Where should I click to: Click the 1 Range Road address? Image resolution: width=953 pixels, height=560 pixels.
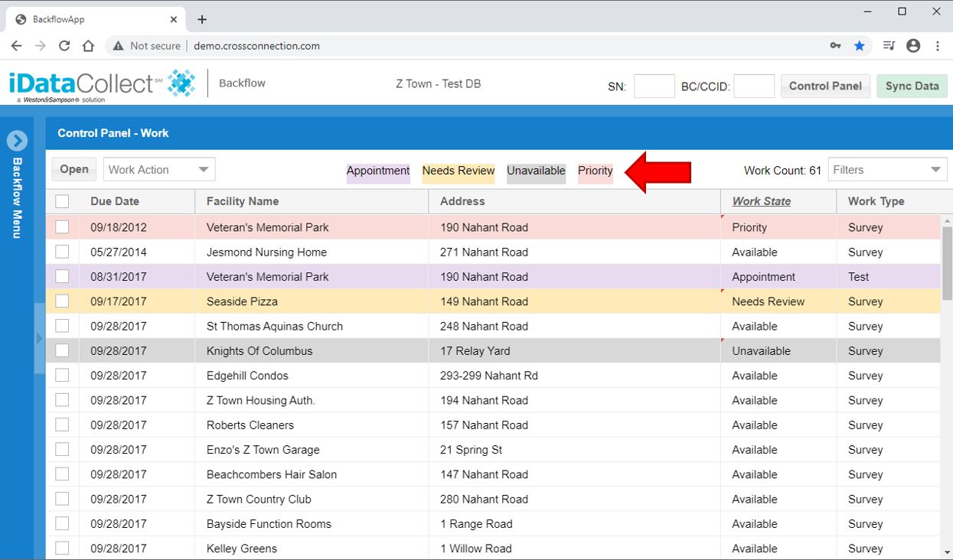pos(476,524)
